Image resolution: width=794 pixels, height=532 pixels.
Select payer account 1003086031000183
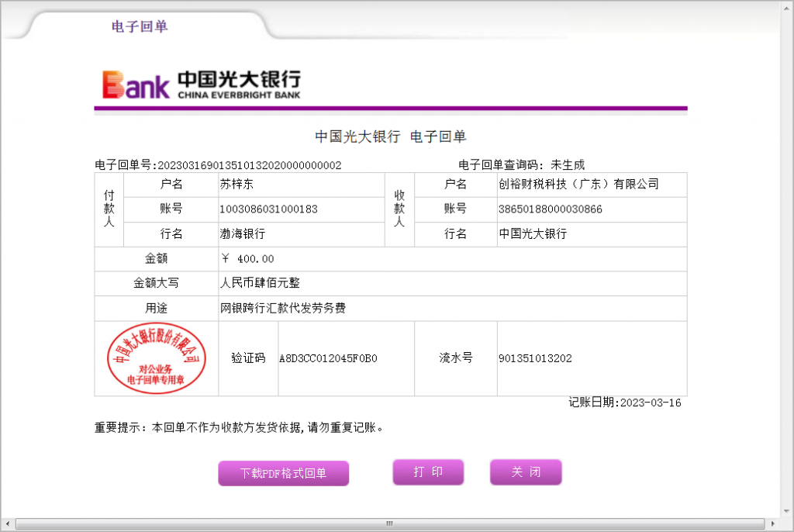tap(268, 209)
